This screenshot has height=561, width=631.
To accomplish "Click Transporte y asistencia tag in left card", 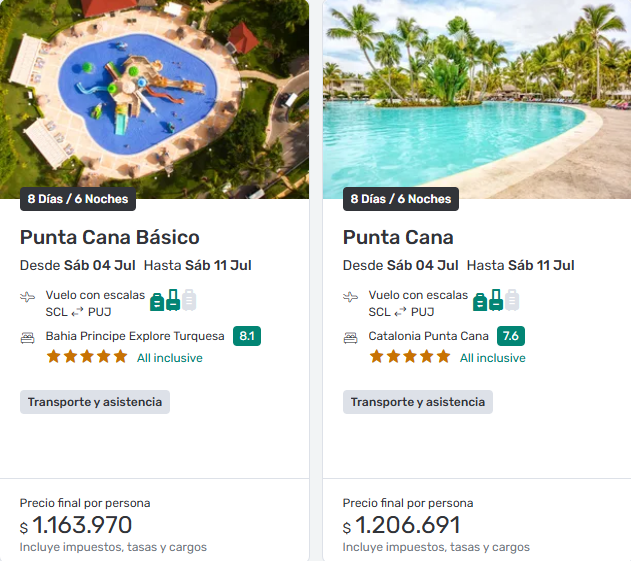I will coord(95,402).
